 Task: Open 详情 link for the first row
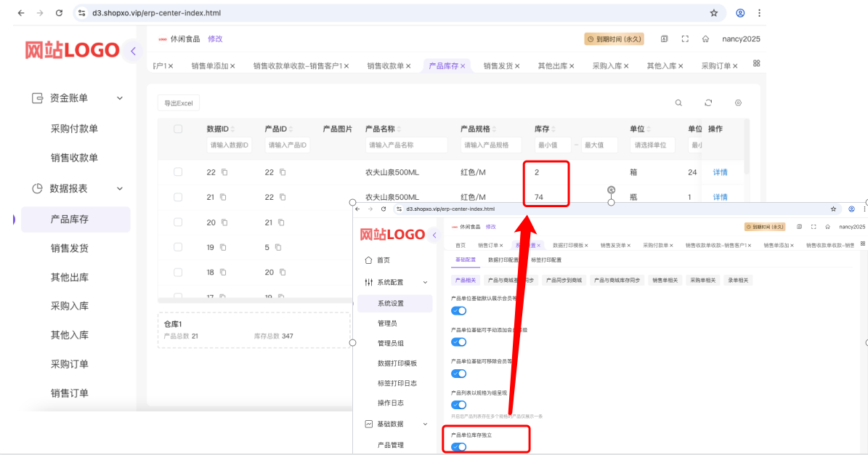click(720, 172)
